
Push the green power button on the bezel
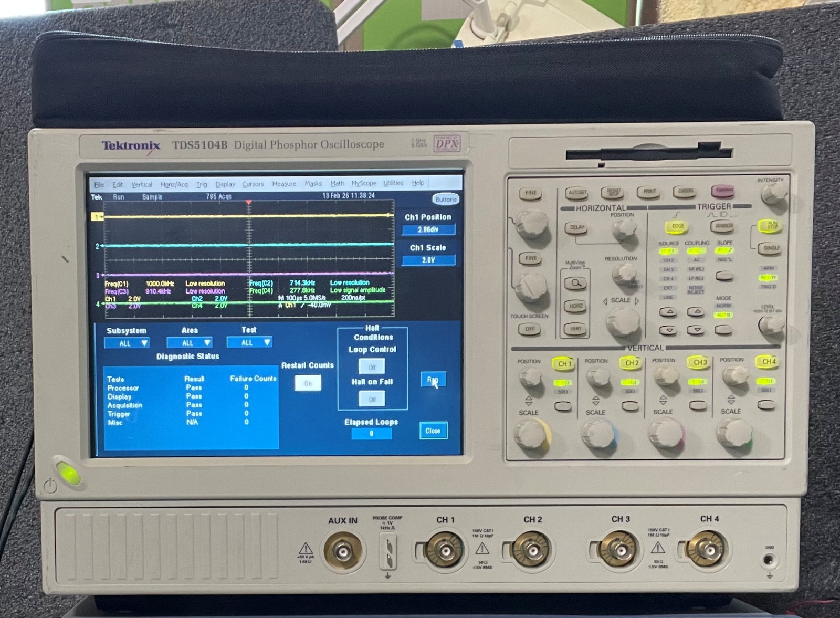tap(68, 473)
